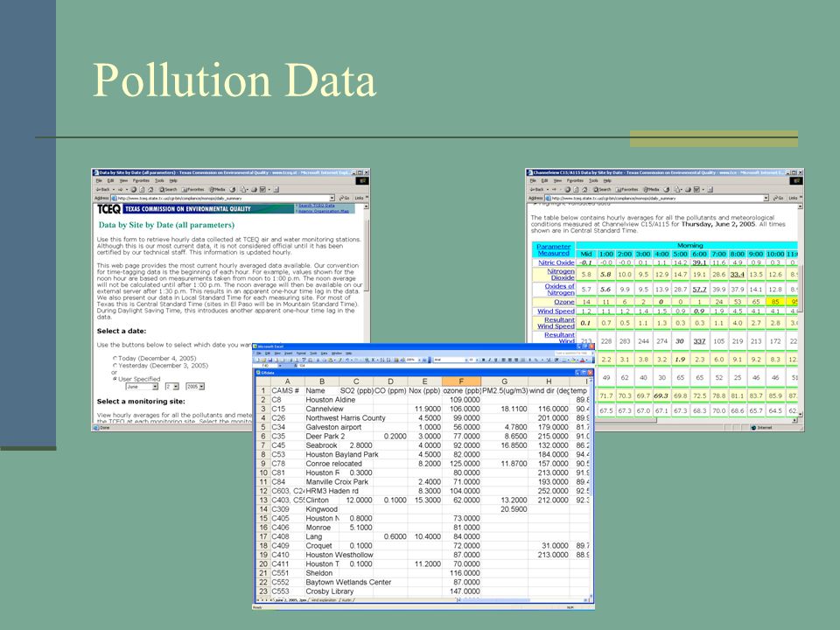840x630 pixels.
Task: Click the "Deer Park 2" cell in Excel
Action: click(x=325, y=436)
